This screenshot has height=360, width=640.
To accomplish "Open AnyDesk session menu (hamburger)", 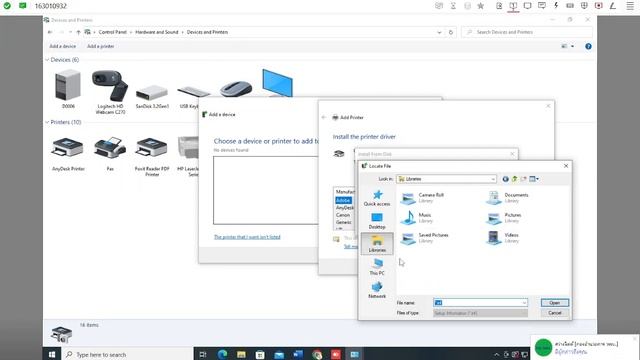I will point(630,6).
